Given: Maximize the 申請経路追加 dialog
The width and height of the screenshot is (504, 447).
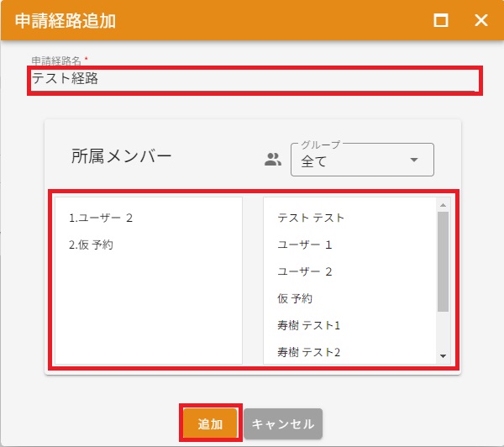Looking at the screenshot, I should [x=441, y=21].
